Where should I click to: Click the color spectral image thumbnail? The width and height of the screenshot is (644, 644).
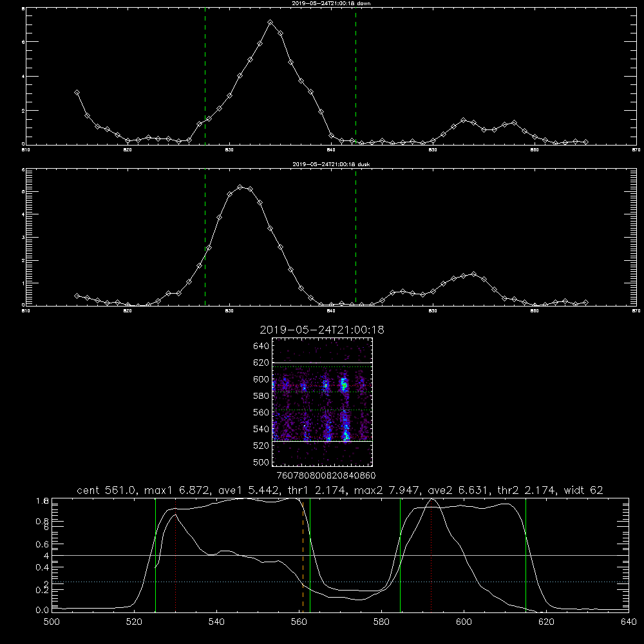(323, 402)
